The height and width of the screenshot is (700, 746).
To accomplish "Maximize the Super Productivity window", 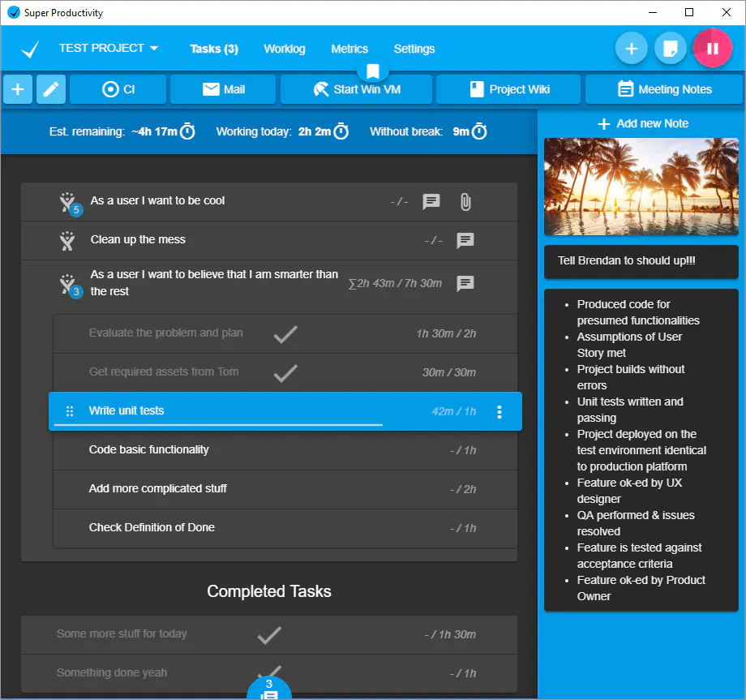I will [689, 12].
